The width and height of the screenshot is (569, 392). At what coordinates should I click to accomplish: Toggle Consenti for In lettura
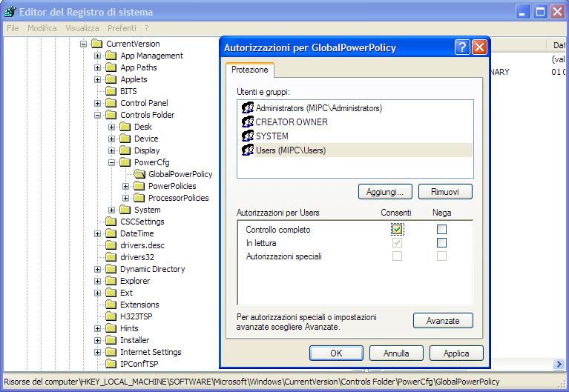pyautogui.click(x=397, y=242)
